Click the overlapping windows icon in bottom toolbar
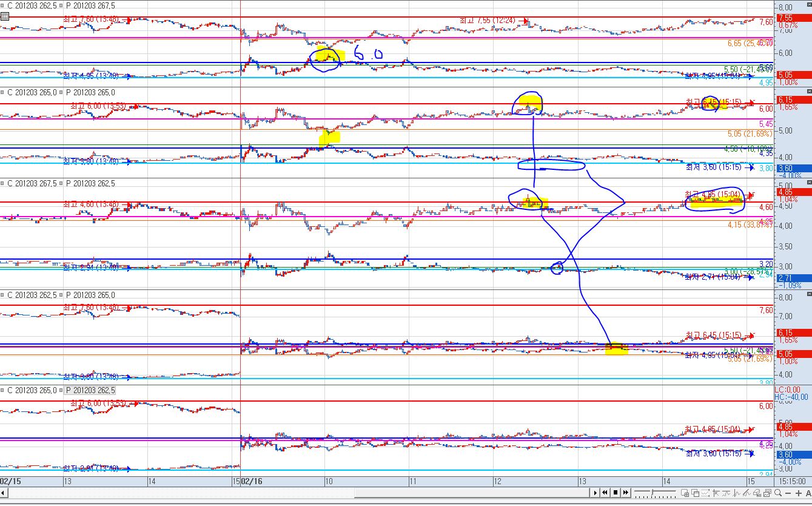Viewport: 812px width, 506px height. (695, 493)
